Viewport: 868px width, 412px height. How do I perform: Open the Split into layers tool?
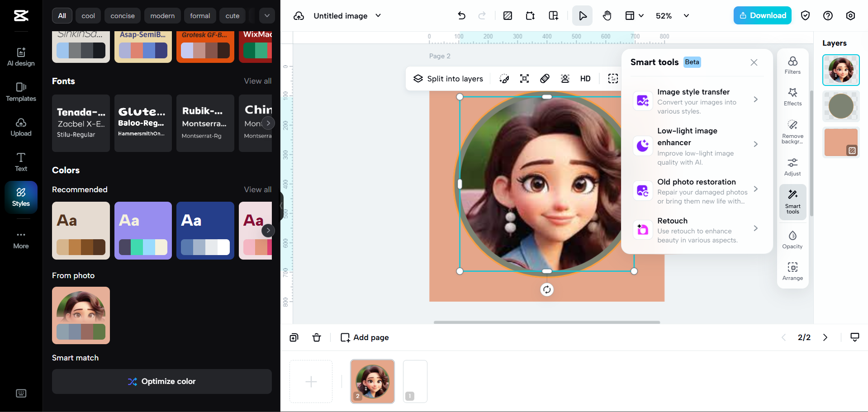click(448, 78)
